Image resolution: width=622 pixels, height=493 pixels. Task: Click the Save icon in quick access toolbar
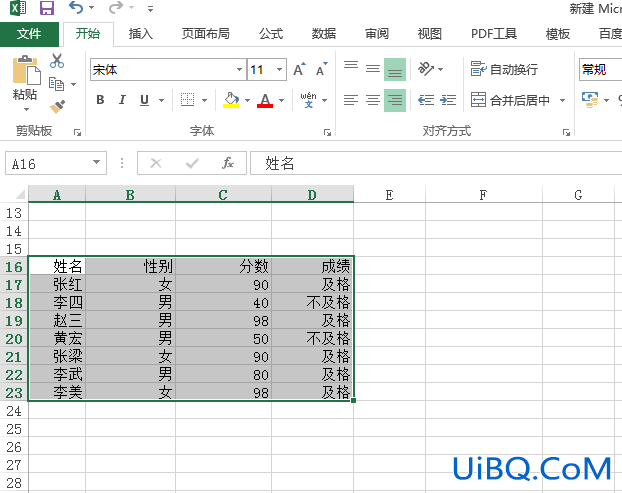(x=47, y=8)
